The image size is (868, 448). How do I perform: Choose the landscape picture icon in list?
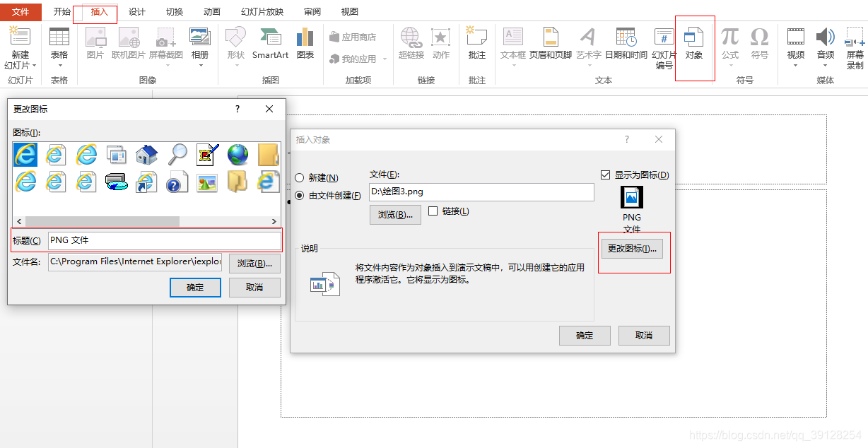pyautogui.click(x=207, y=182)
